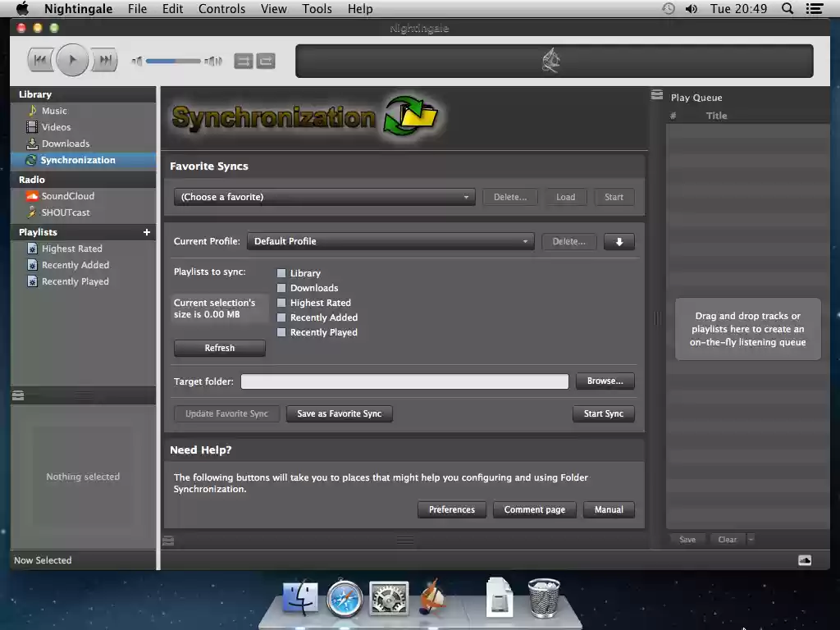Image resolution: width=840 pixels, height=630 pixels.
Task: Open the SoundCloud radio source
Action: (66, 195)
